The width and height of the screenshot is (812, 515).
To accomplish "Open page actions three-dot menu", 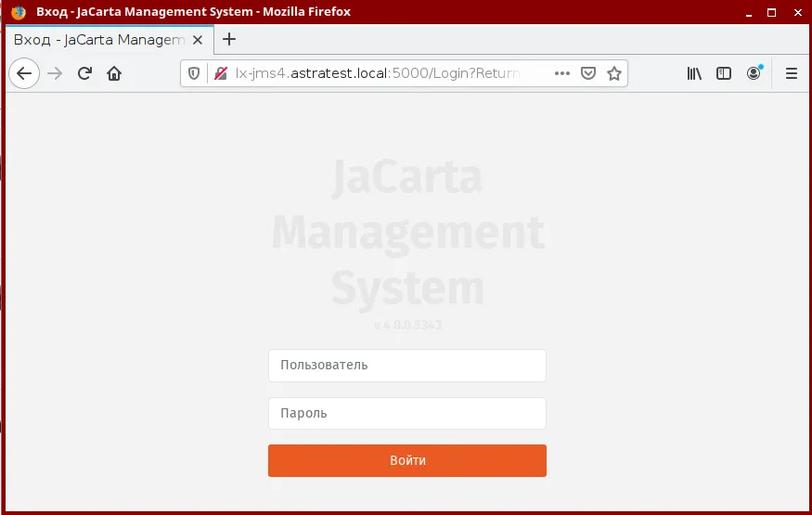I will pyautogui.click(x=561, y=73).
